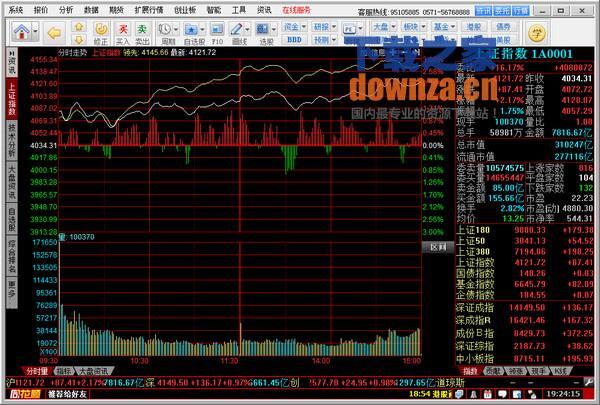The height and width of the screenshot is (405, 600).
Task: Click the chat bubble icon in status bar
Action: click(x=502, y=394)
